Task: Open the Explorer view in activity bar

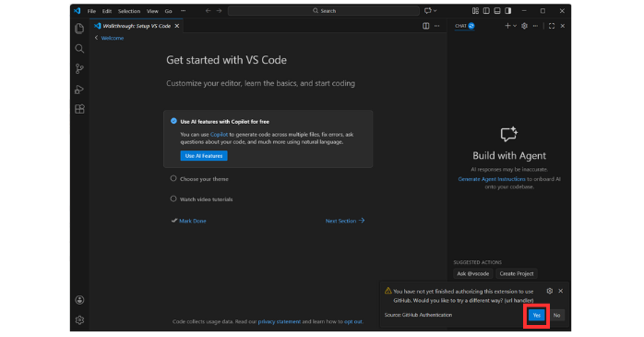Action: click(x=79, y=29)
